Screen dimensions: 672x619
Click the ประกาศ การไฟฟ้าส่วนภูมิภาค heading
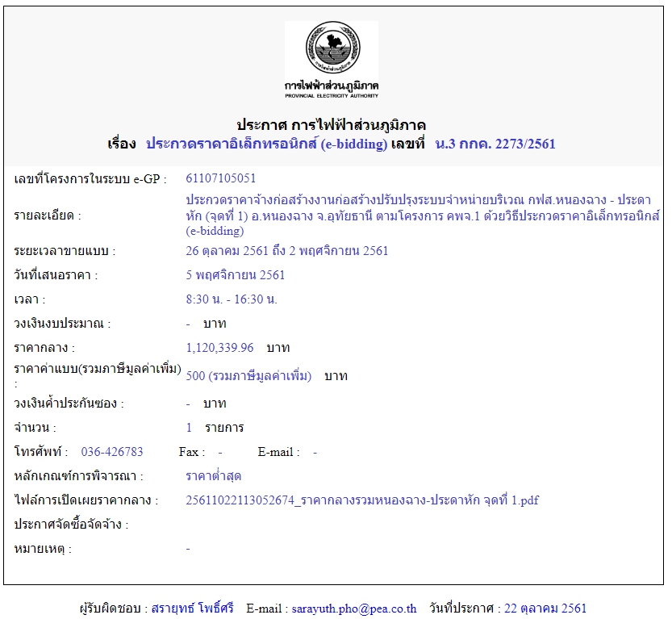click(332, 125)
